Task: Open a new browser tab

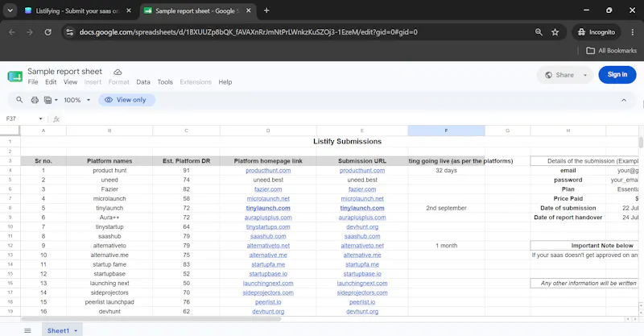Action: [x=266, y=10]
